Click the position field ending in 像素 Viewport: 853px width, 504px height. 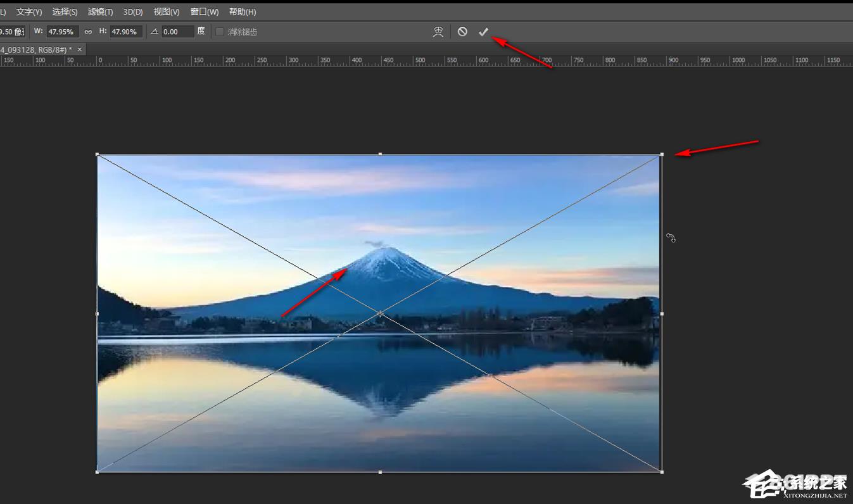pyautogui.click(x=12, y=32)
